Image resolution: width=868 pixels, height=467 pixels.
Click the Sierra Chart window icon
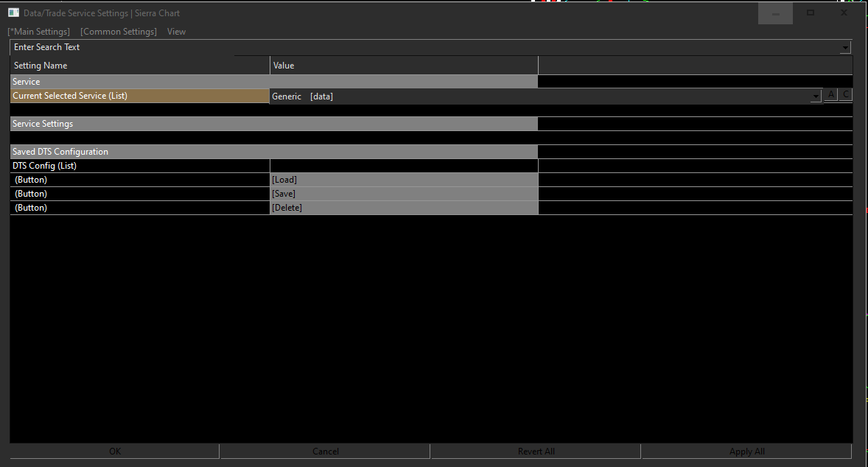click(x=13, y=13)
